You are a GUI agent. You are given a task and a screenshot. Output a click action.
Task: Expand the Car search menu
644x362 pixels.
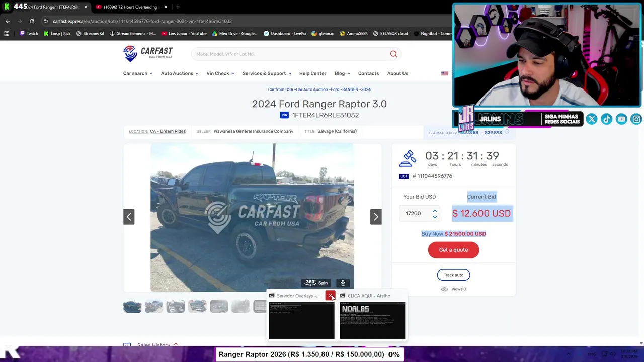click(x=138, y=73)
